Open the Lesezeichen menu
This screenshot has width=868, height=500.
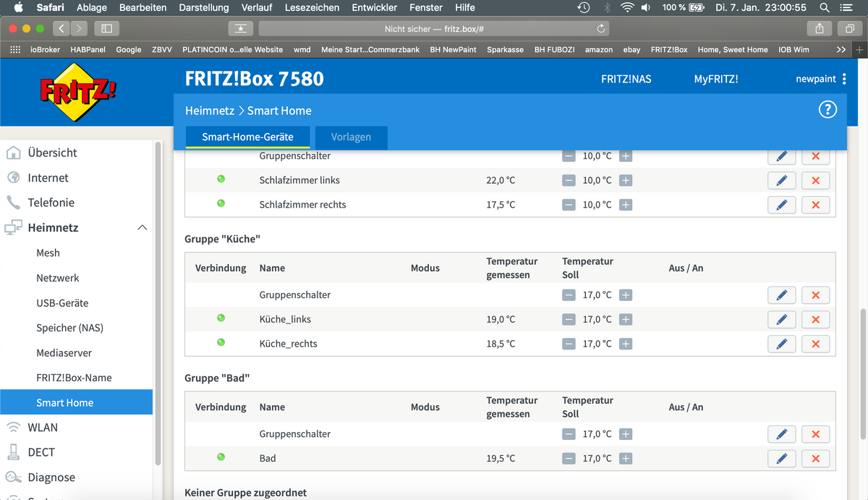[x=312, y=7]
